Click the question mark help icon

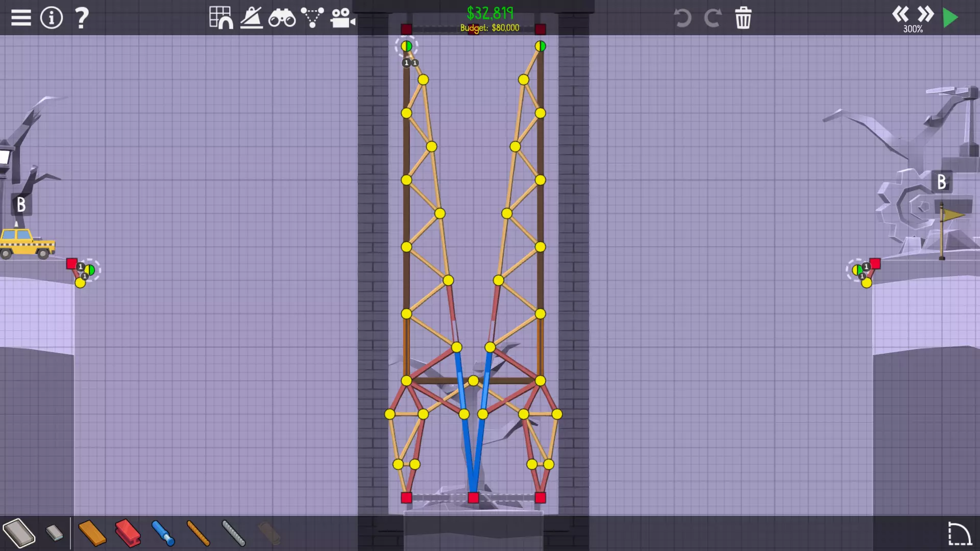tap(81, 18)
